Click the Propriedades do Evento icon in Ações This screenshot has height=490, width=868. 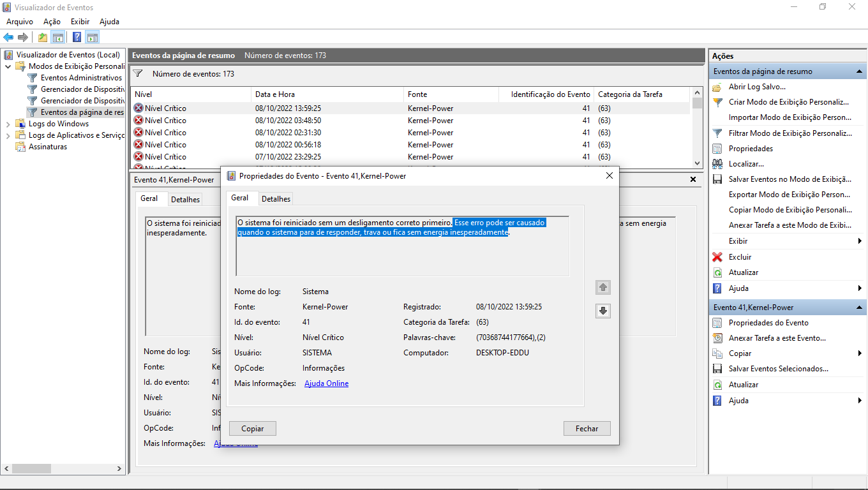tap(717, 323)
